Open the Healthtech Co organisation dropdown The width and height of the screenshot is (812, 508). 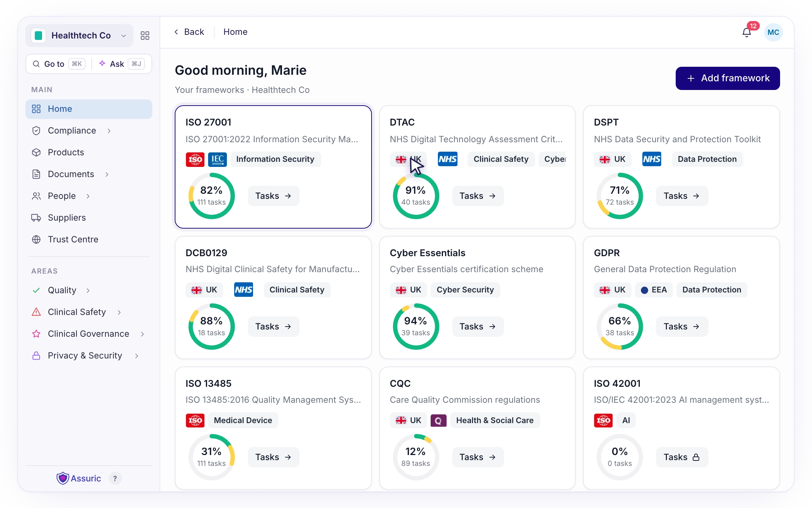[79, 36]
